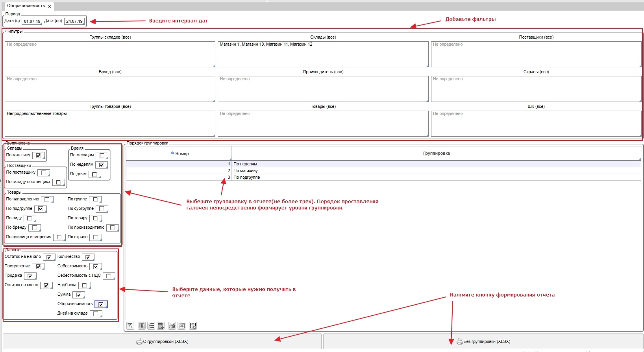Click the Excel export icon in table toolbar

point(181,326)
